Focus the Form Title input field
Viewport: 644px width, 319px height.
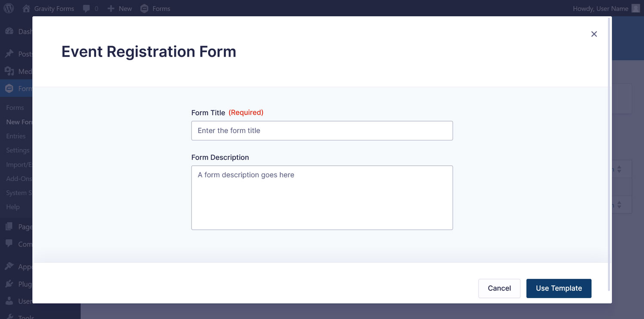(322, 131)
